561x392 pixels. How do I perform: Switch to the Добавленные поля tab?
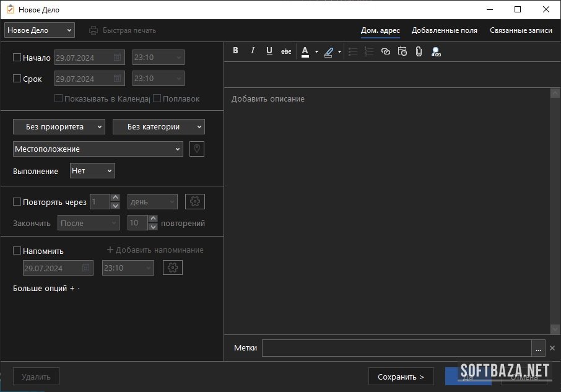click(x=444, y=30)
